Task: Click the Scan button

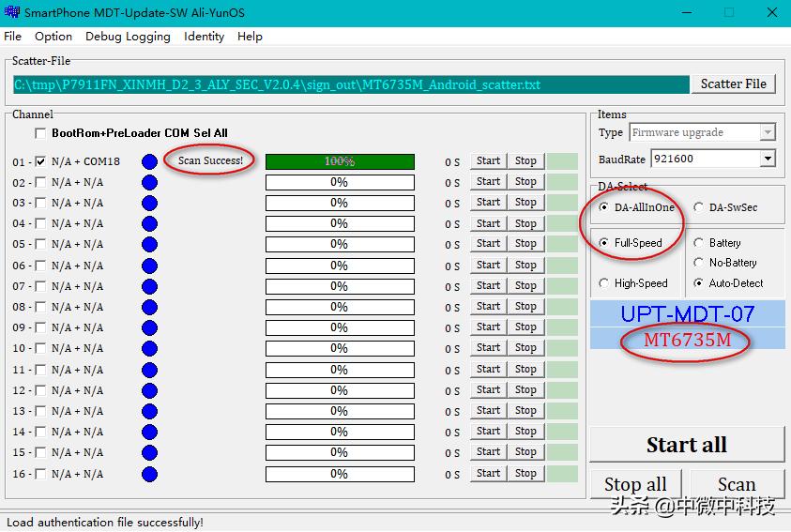Action: click(x=737, y=484)
